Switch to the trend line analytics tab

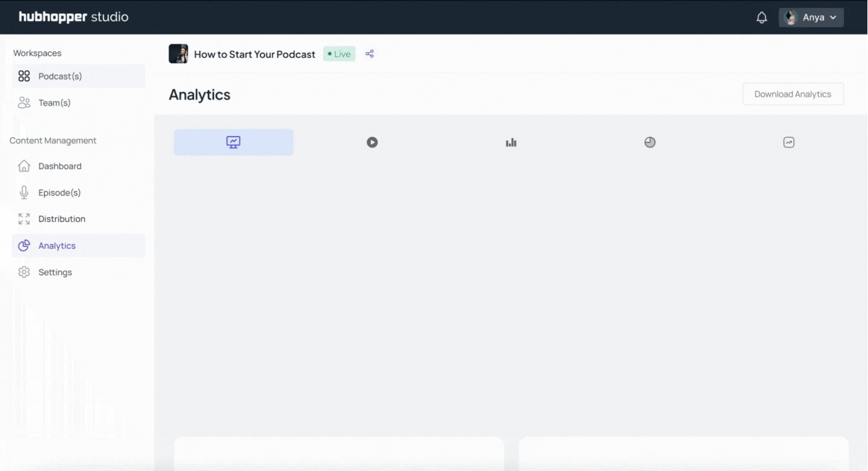point(788,142)
